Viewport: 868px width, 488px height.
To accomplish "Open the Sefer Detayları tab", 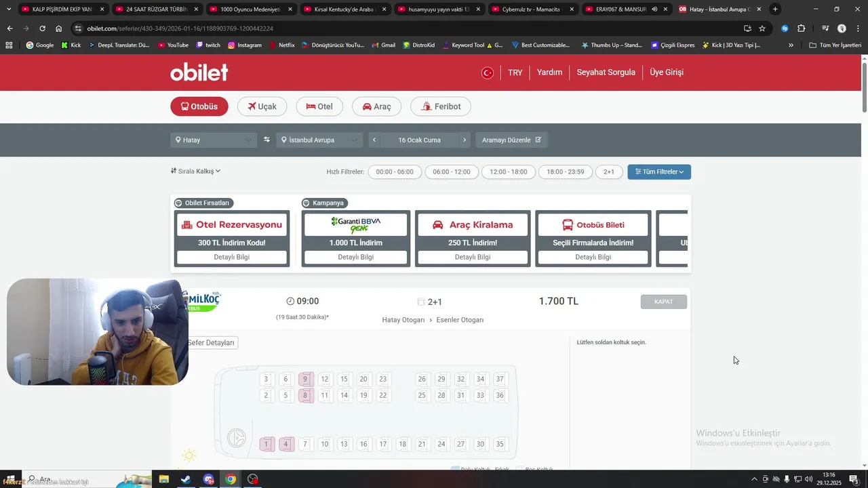I will click(x=211, y=343).
